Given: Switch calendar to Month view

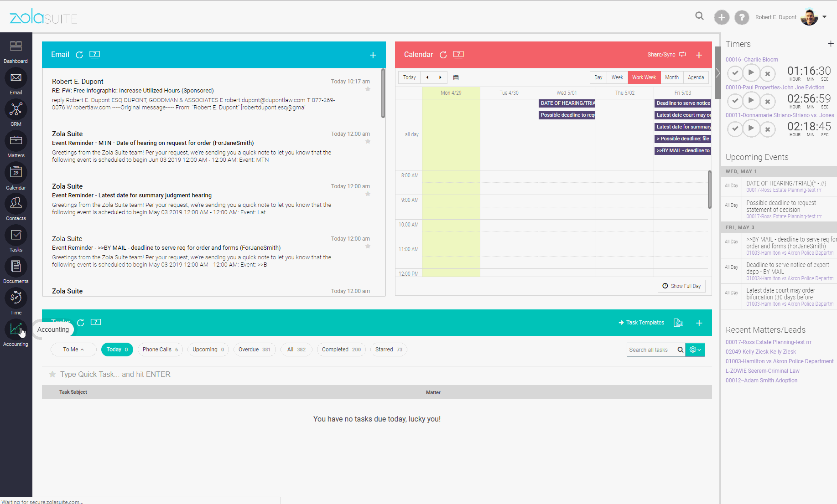Looking at the screenshot, I should [672, 77].
